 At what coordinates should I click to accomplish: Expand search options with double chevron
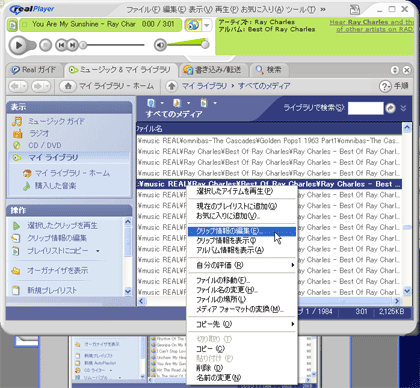(403, 108)
